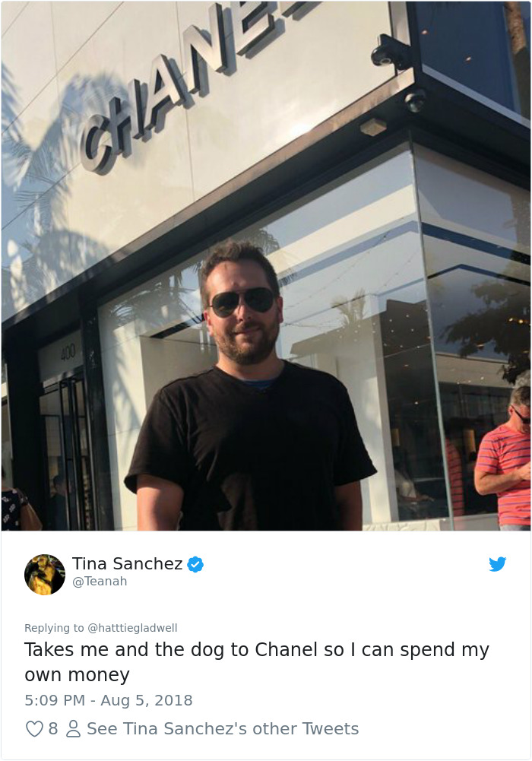Open the @hatttiegladwell mention link

132,628
